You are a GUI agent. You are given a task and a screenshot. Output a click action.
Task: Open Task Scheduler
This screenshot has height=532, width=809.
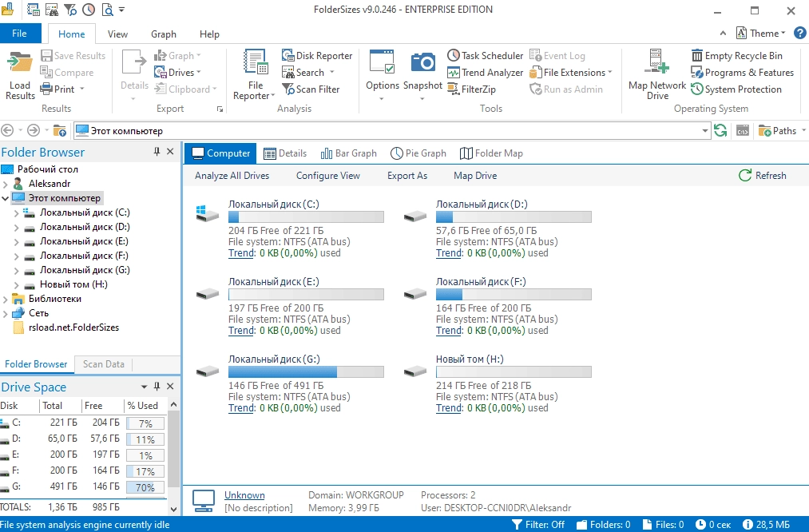point(485,56)
